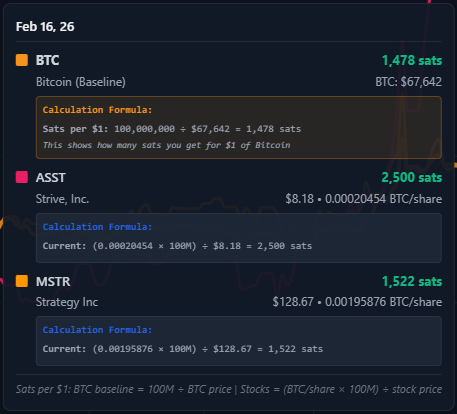This screenshot has height=414, width=457.
Task: Click the 1,478 sats value
Action: click(x=412, y=60)
